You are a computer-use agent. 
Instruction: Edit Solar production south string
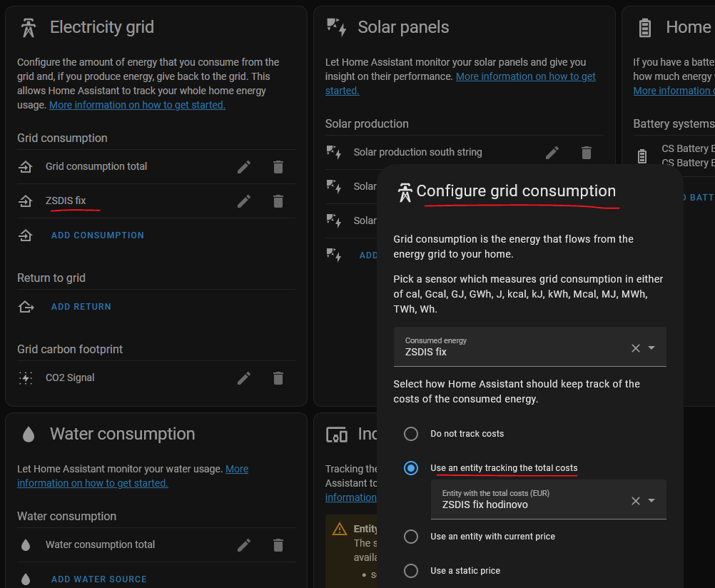552,153
